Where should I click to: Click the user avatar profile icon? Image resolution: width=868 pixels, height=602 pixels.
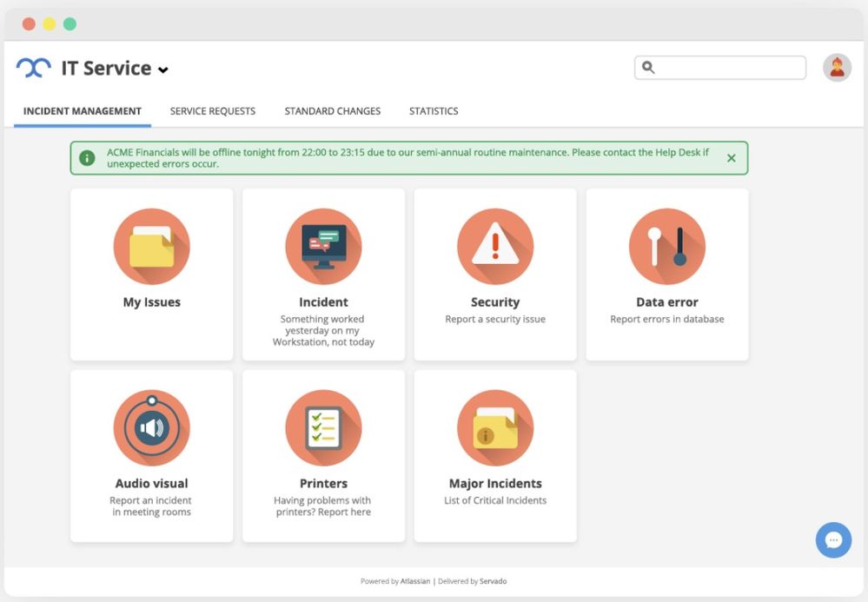coord(837,68)
